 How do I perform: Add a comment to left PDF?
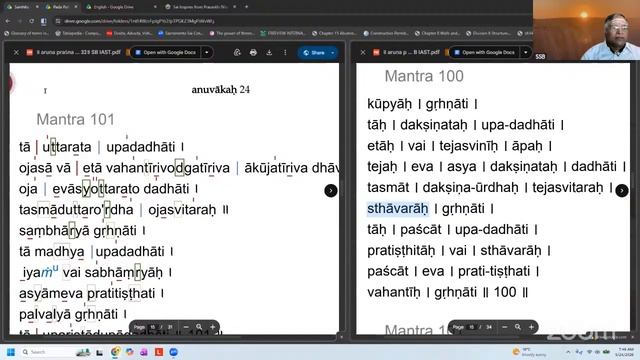237,52
